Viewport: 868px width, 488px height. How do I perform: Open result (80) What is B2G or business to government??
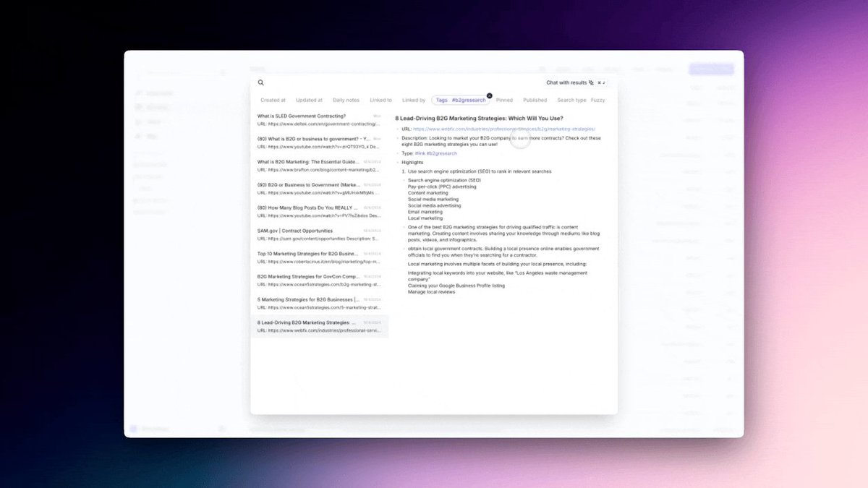click(x=319, y=142)
